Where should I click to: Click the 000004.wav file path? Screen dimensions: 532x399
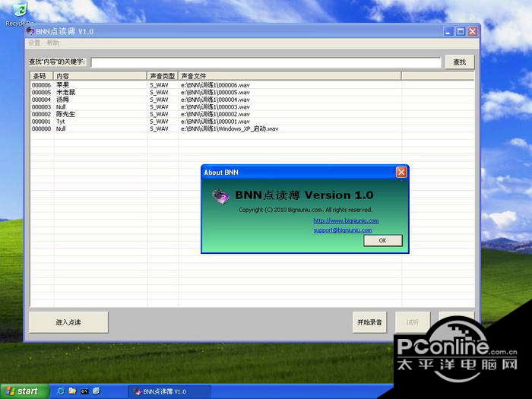tap(215, 100)
